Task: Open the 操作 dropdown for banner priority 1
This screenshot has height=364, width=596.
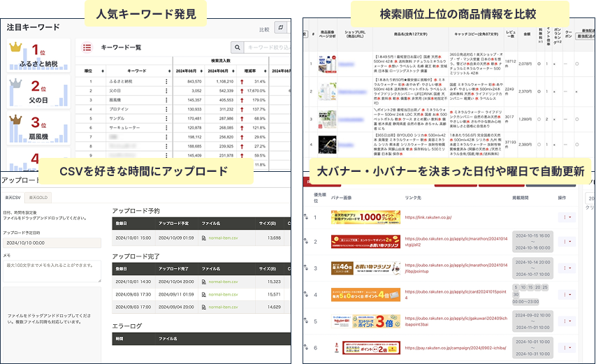Action: click(x=567, y=217)
